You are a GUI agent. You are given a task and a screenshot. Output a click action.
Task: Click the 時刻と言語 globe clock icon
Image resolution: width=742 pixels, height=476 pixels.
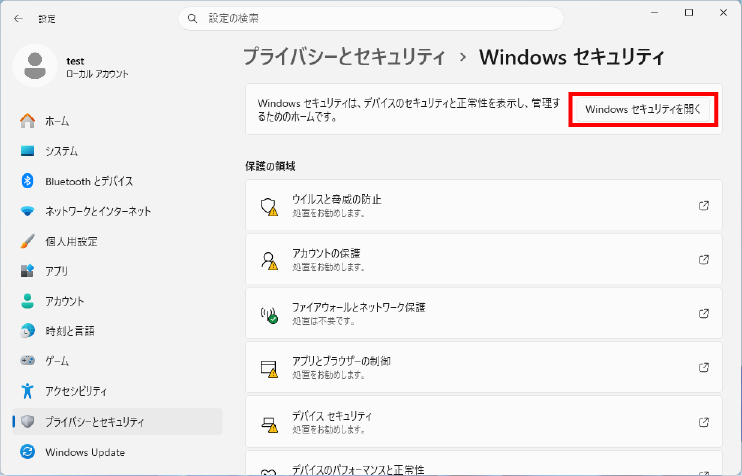[x=27, y=331]
